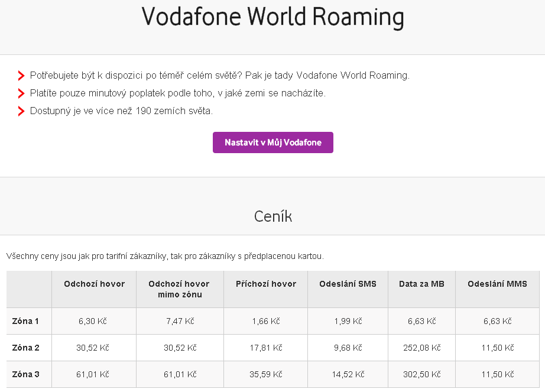The image size is (545, 392).
Task: Select the Vodafone World Roaming page title
Action: click(x=273, y=17)
